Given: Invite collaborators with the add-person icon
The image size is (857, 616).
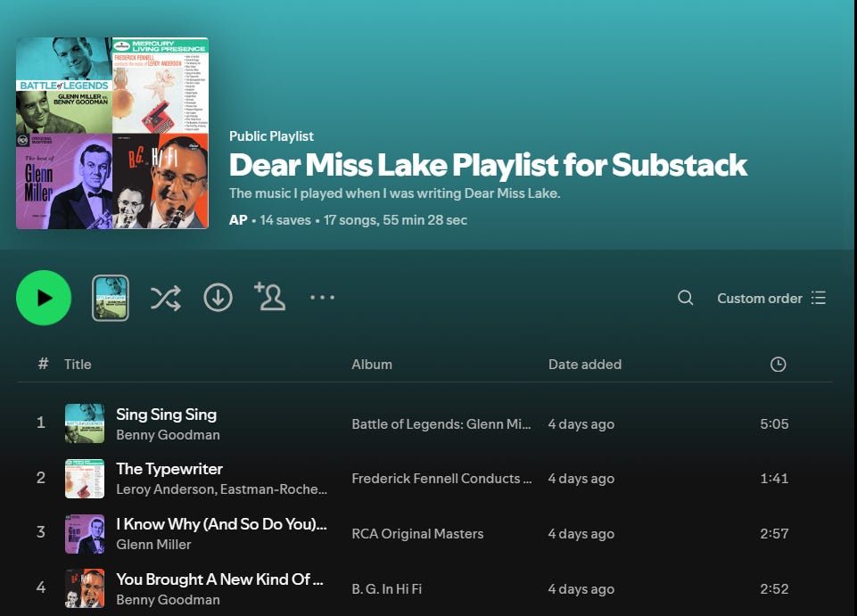Looking at the screenshot, I should [x=270, y=296].
